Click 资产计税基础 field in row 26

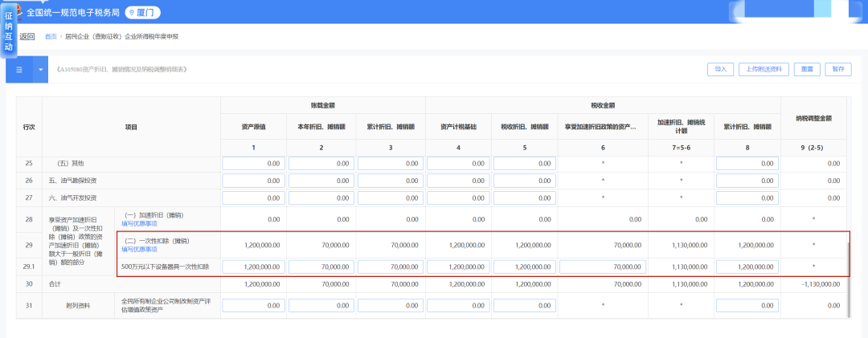tap(458, 180)
